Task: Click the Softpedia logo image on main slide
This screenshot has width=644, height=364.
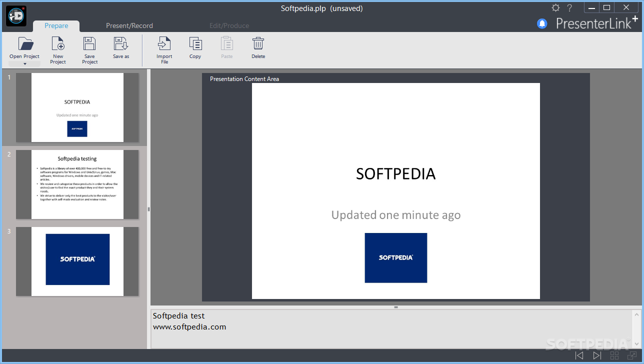Action: 396,258
